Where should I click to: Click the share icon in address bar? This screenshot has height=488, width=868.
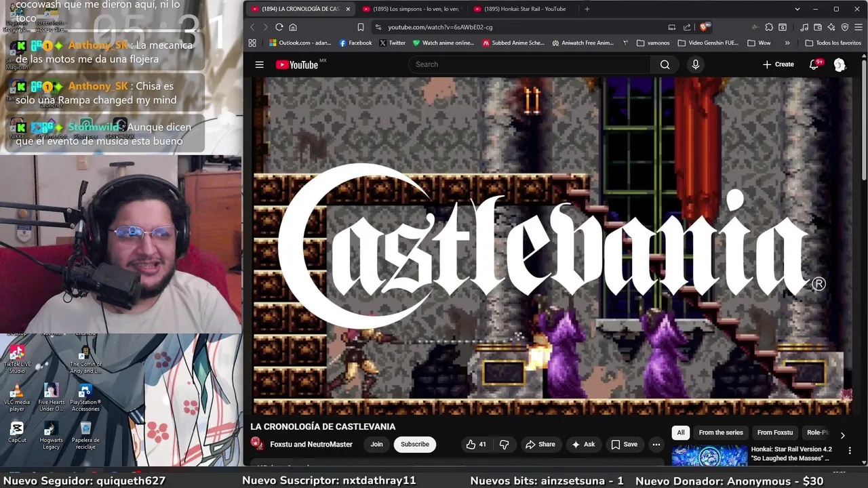coord(687,27)
